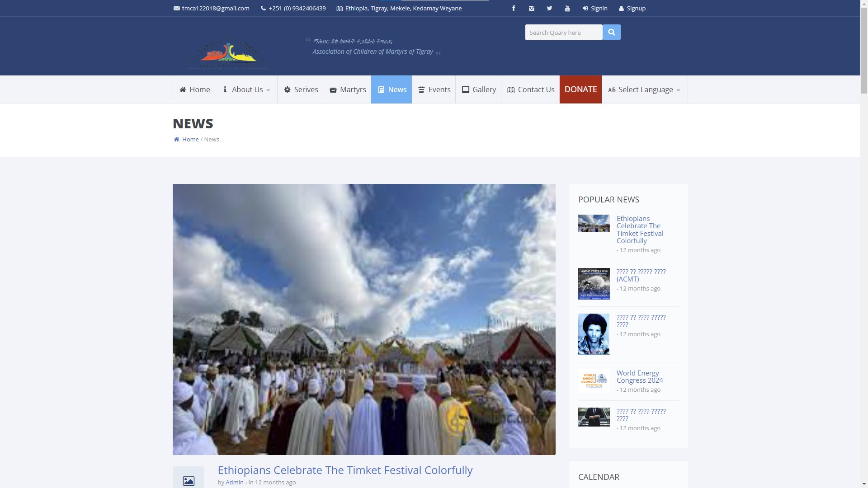Click the home icon in breadcrumb
The height and width of the screenshot is (488, 868).
pyautogui.click(x=176, y=139)
